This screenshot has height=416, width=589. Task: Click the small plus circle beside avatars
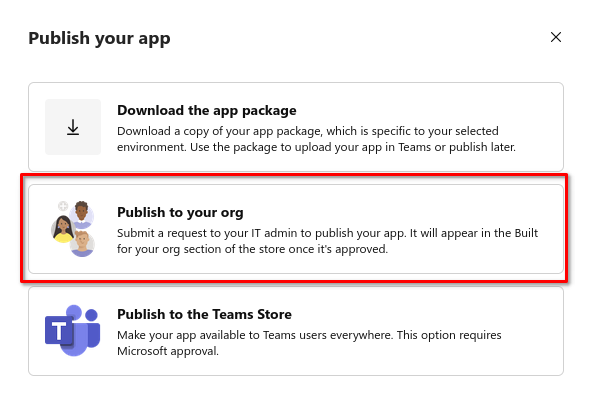[x=63, y=206]
